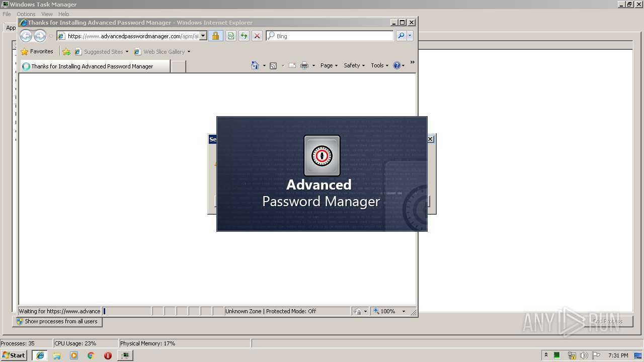Click the Print icon
Viewport: 644px width, 362px height.
[304, 65]
